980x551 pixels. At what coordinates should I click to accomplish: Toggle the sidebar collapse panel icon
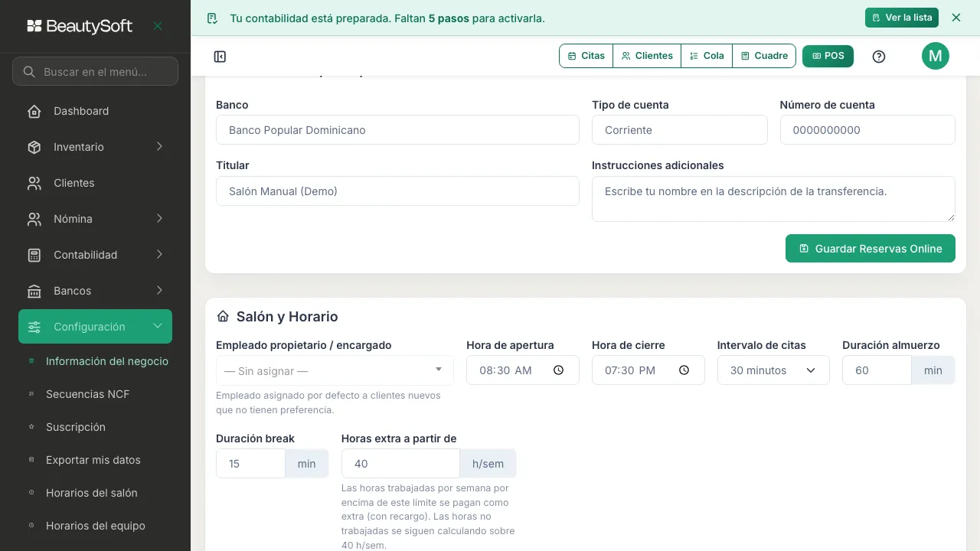point(220,57)
